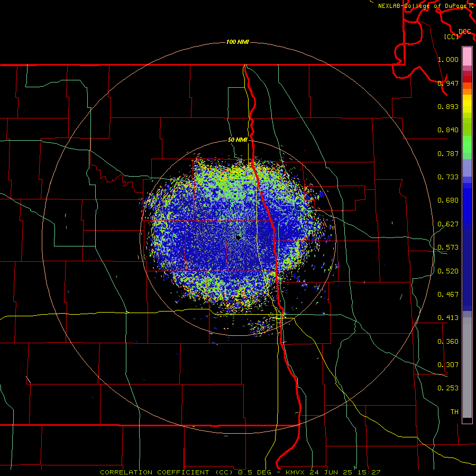Choose the gray segment near 0.307
Image resolution: width=476 pixels, height=476 pixels.
pos(467,368)
